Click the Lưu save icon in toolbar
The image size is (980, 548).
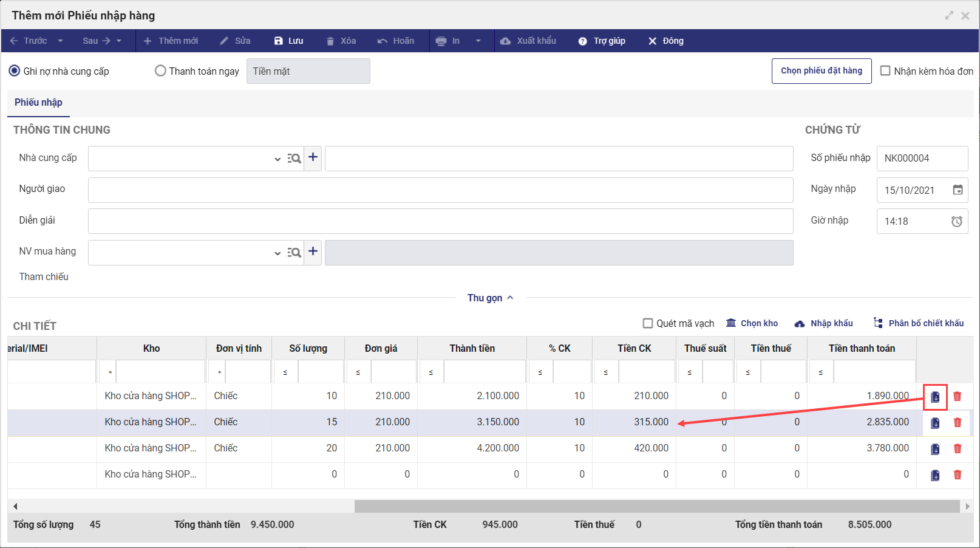coord(279,41)
